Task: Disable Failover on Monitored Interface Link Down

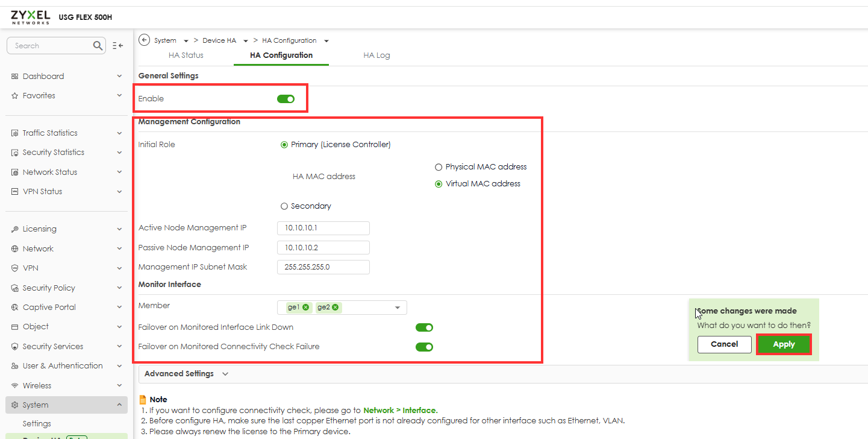Action: (x=424, y=327)
